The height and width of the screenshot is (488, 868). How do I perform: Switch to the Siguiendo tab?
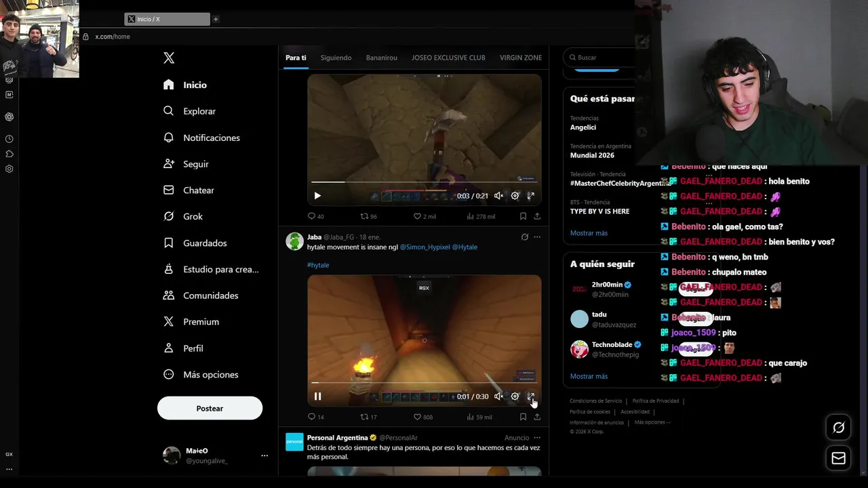[x=336, y=58]
